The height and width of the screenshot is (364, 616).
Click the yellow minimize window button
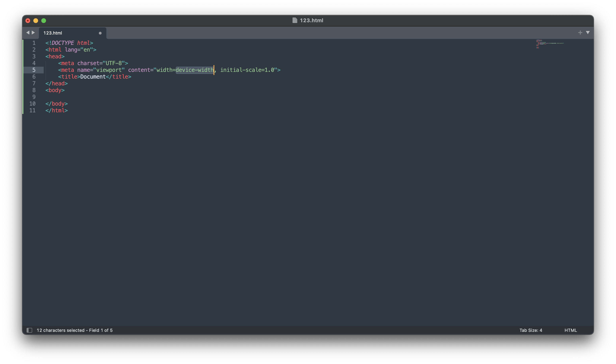point(36,21)
